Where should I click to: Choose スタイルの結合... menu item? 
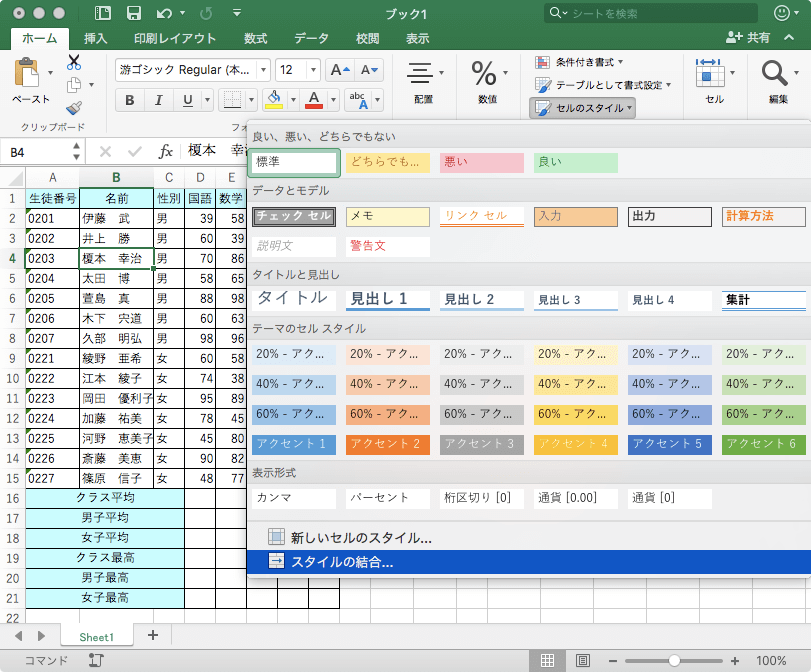[529, 562]
